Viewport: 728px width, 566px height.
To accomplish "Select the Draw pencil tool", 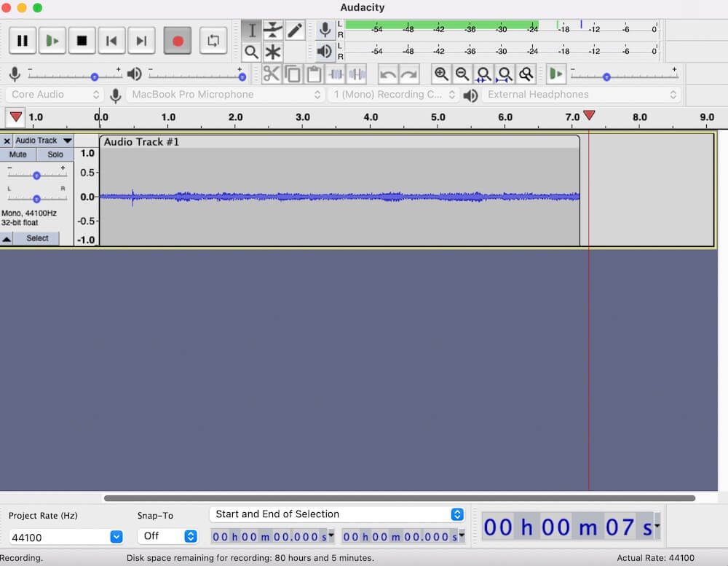I will pos(294,30).
